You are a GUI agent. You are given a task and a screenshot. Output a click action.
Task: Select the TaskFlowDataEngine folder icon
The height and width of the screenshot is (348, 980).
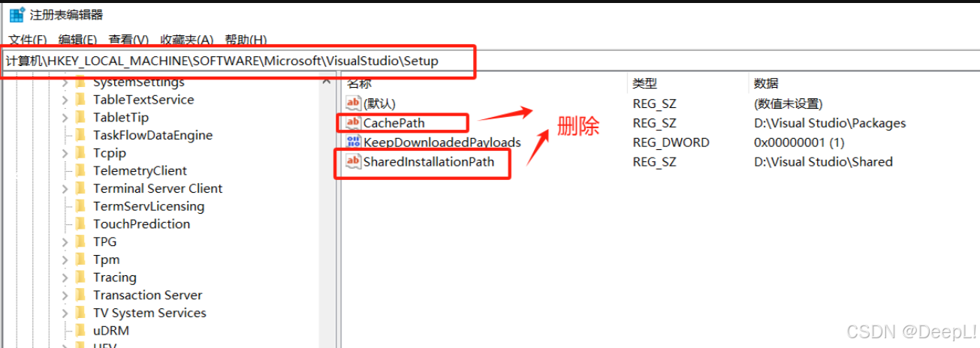pos(80,136)
